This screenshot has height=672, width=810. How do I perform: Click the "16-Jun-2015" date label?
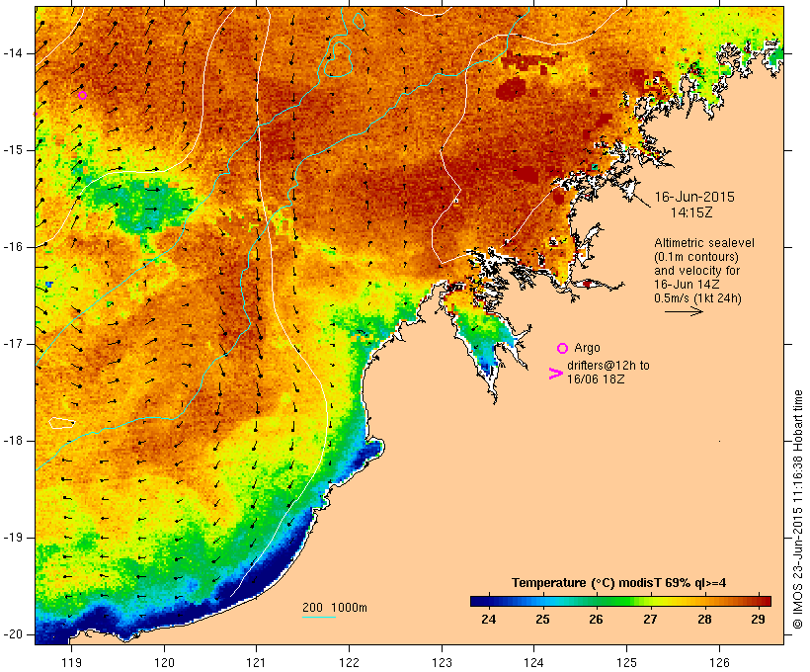pos(694,197)
